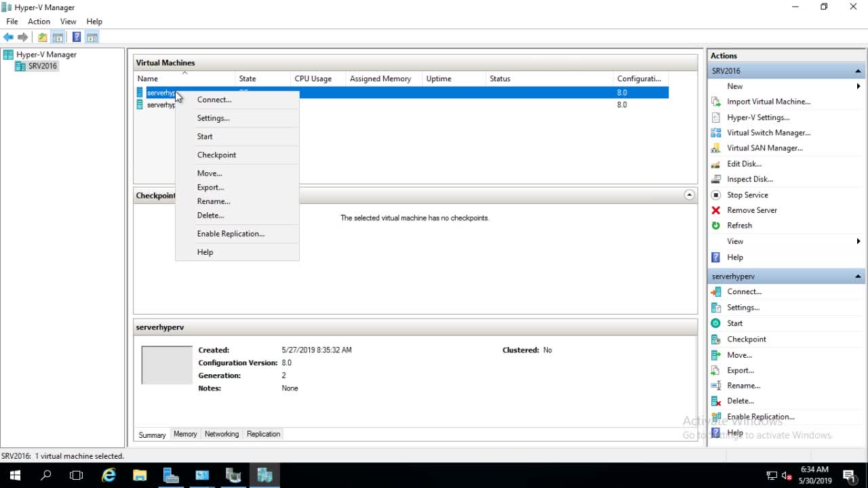Click the Inspect Disk icon in Actions
The width and height of the screenshot is (868, 488).
coord(715,179)
